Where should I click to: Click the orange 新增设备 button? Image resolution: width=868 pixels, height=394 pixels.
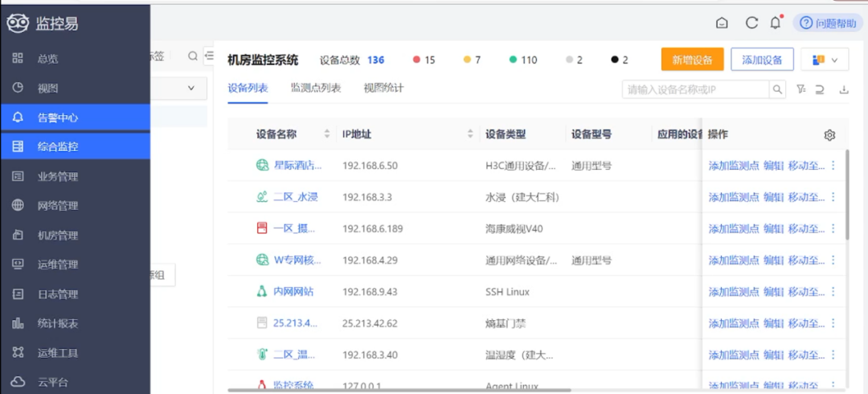pos(692,60)
